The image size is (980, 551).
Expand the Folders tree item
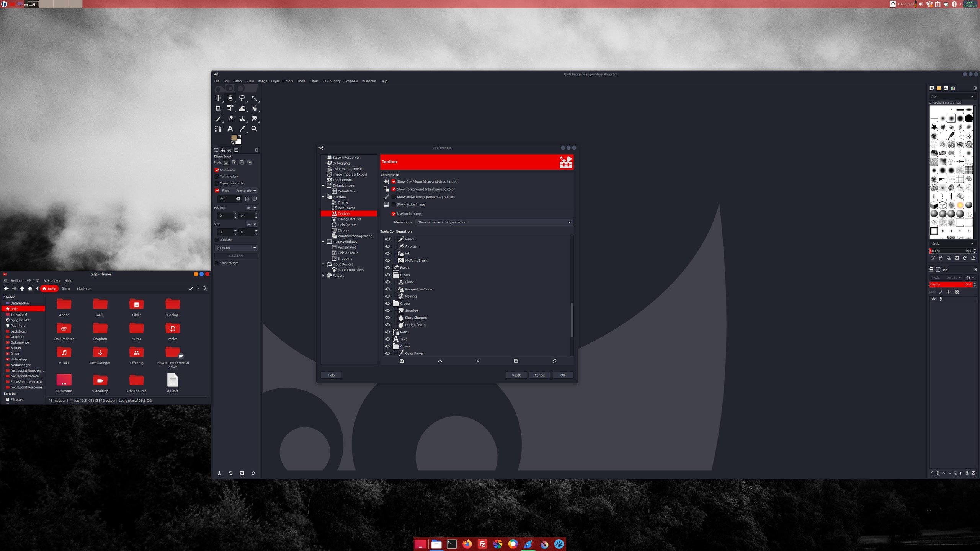click(x=323, y=275)
